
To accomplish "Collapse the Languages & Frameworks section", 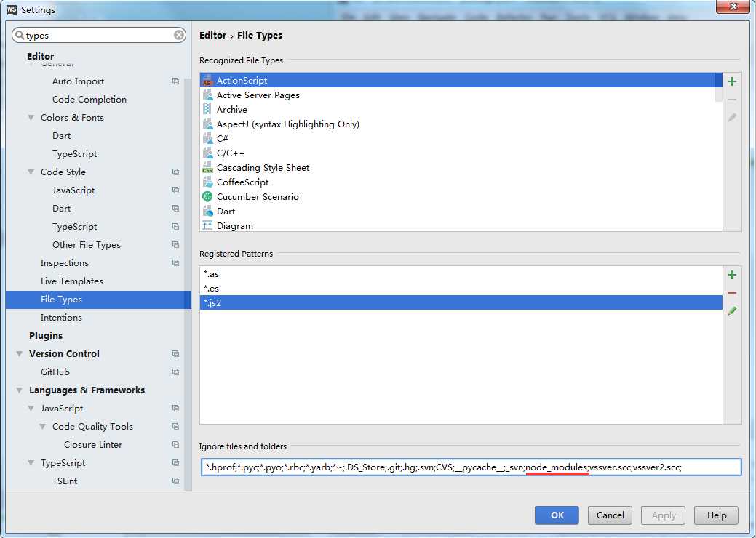I will click(20, 390).
